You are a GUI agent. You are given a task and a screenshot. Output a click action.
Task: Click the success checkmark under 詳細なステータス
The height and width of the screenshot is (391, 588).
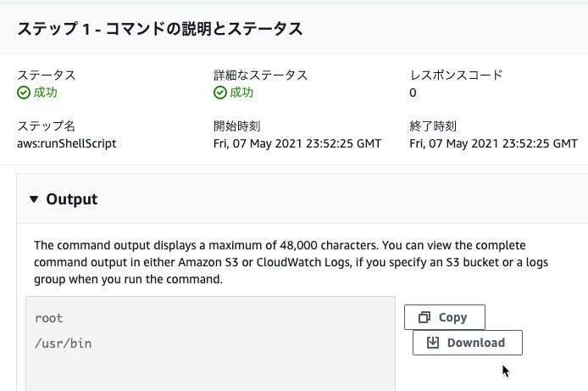(220, 92)
